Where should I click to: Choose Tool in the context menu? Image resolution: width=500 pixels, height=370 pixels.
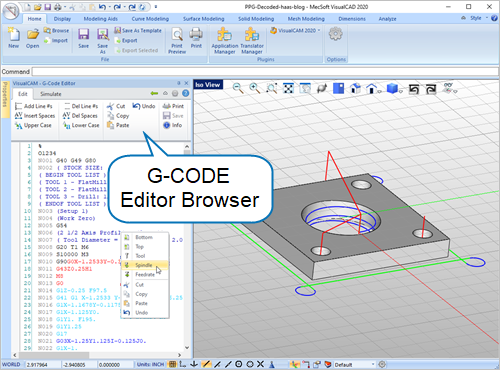pos(144,256)
